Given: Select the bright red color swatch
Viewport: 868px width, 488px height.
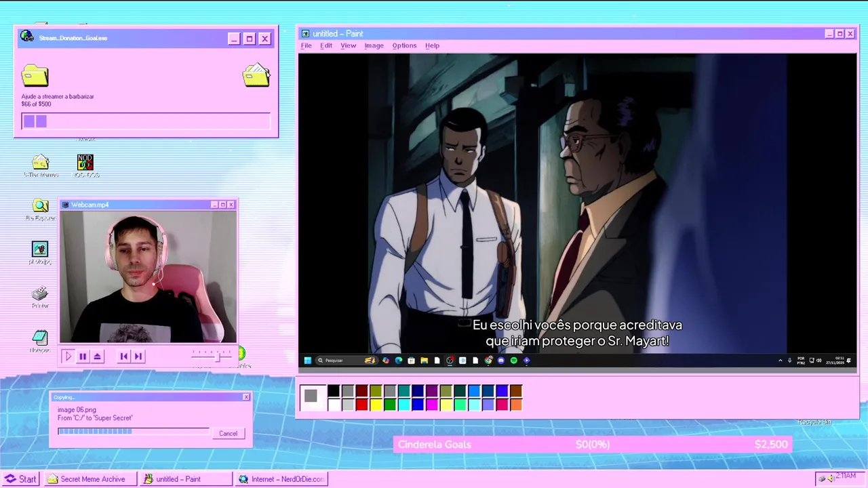Looking at the screenshot, I should [x=362, y=405].
